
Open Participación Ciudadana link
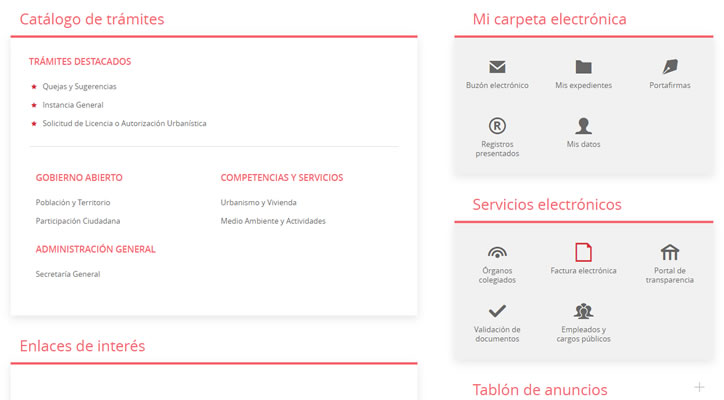tap(77, 221)
